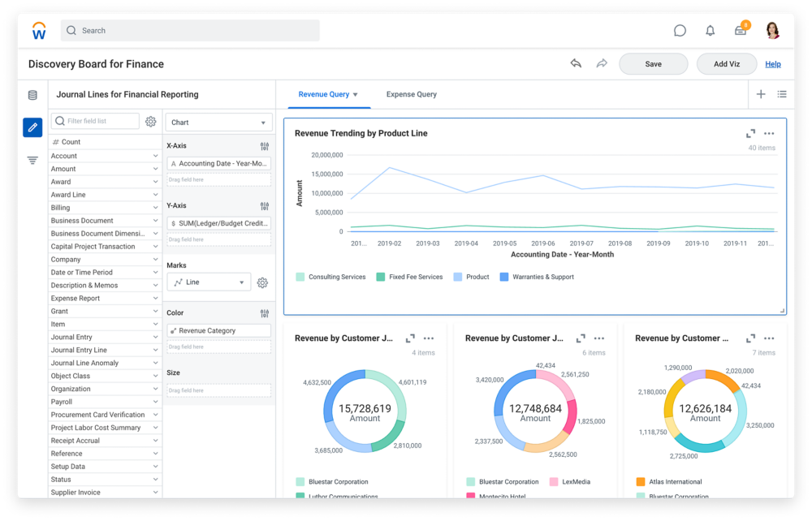Click the Consulting Services legend color swatch
812x521 pixels.
click(300, 277)
